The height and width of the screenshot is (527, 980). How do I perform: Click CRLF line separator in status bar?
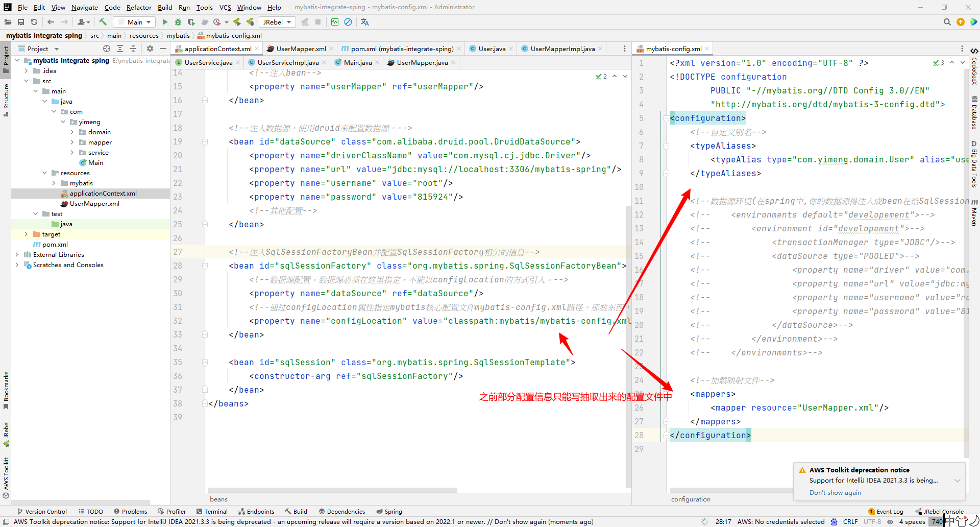click(x=850, y=521)
